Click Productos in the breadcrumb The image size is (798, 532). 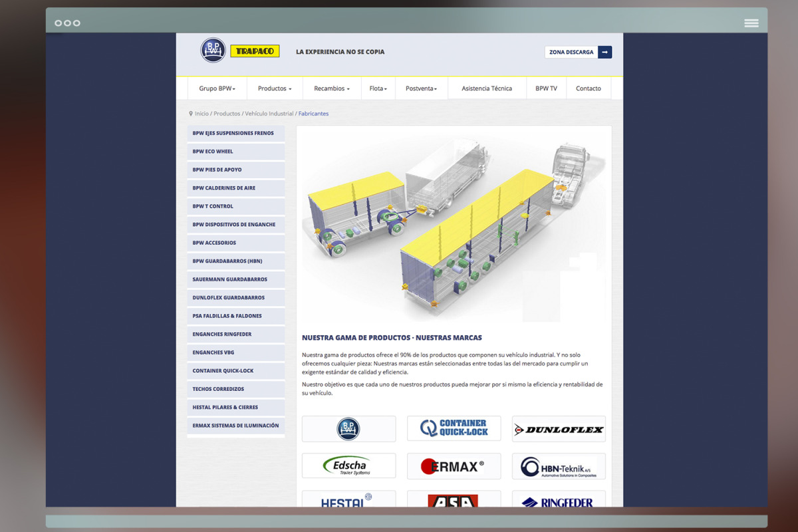[227, 114]
